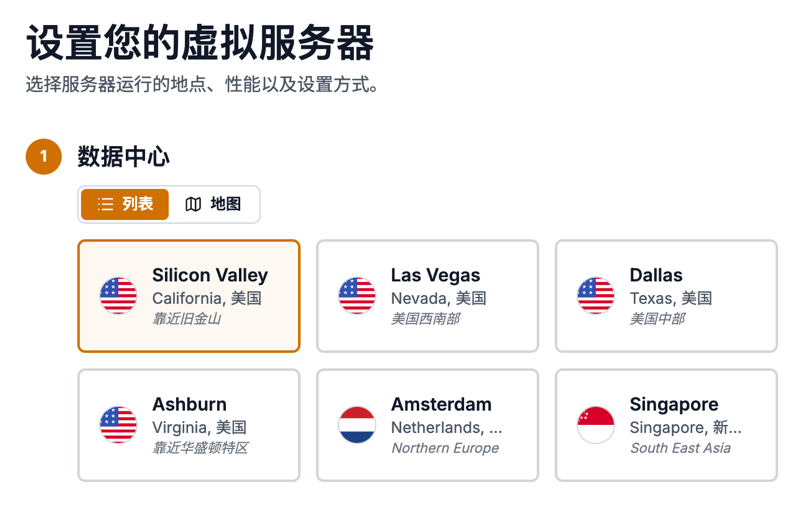Viewport: 800px width, 512px height.
Task: Click the Netherlands flag icon for Amsterdam
Action: 357,425
